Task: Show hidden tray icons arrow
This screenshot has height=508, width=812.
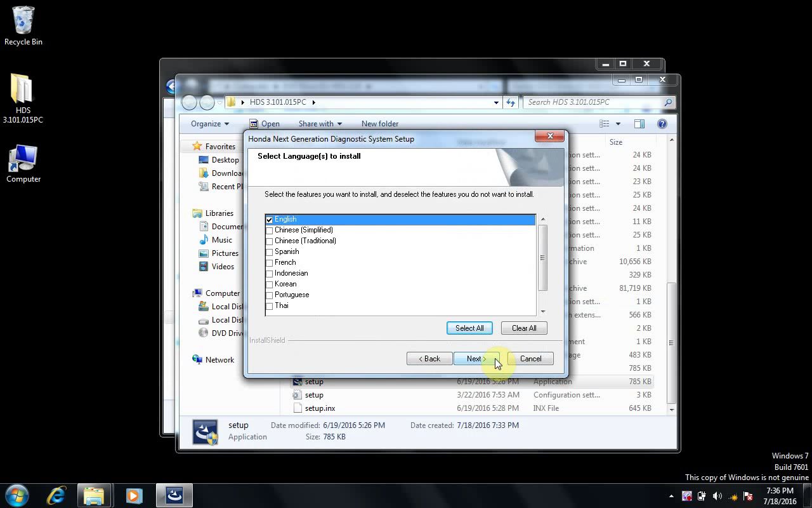Action: 671,496
